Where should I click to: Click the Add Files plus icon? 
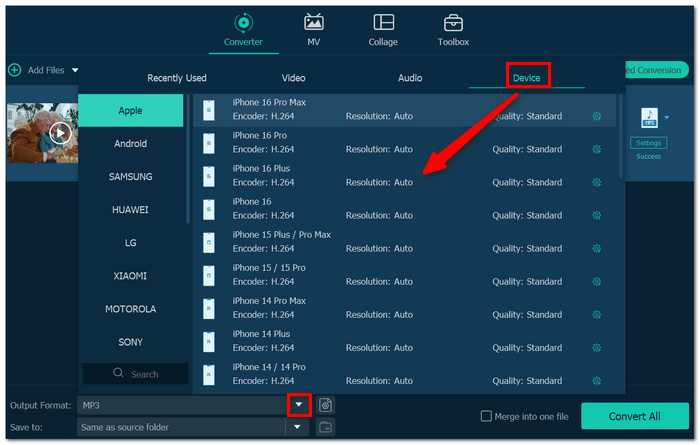[x=15, y=70]
